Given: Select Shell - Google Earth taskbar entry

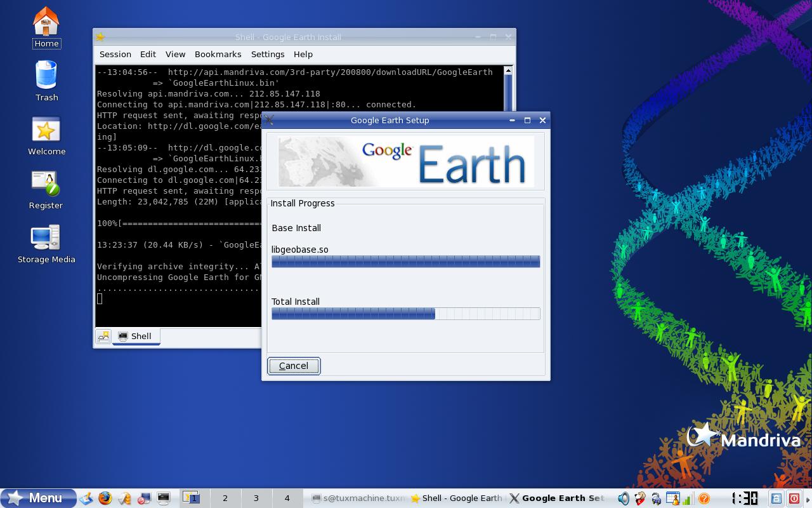Looking at the screenshot, I should point(456,498).
